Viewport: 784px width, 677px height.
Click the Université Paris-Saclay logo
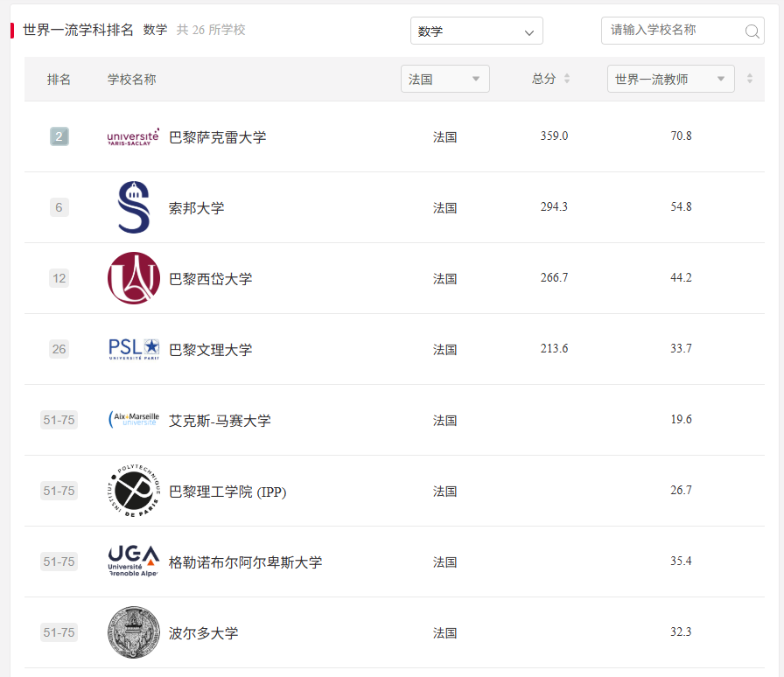132,136
